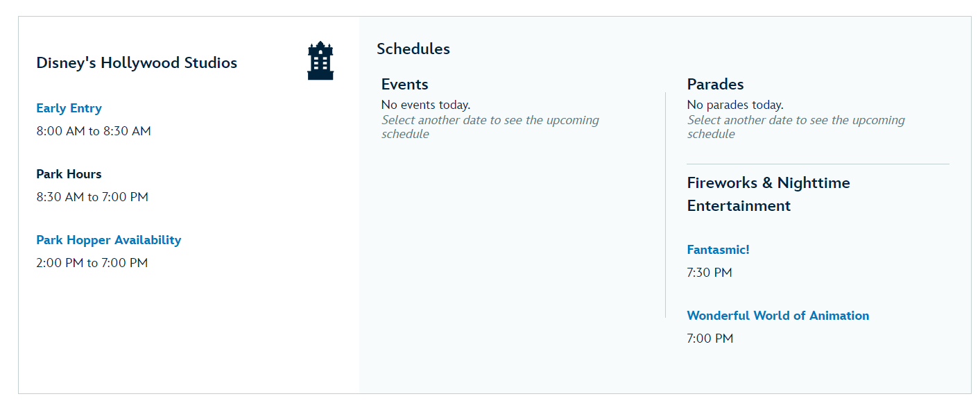Click the select-another-date hint under Parades
980x410 pixels.
click(796, 127)
